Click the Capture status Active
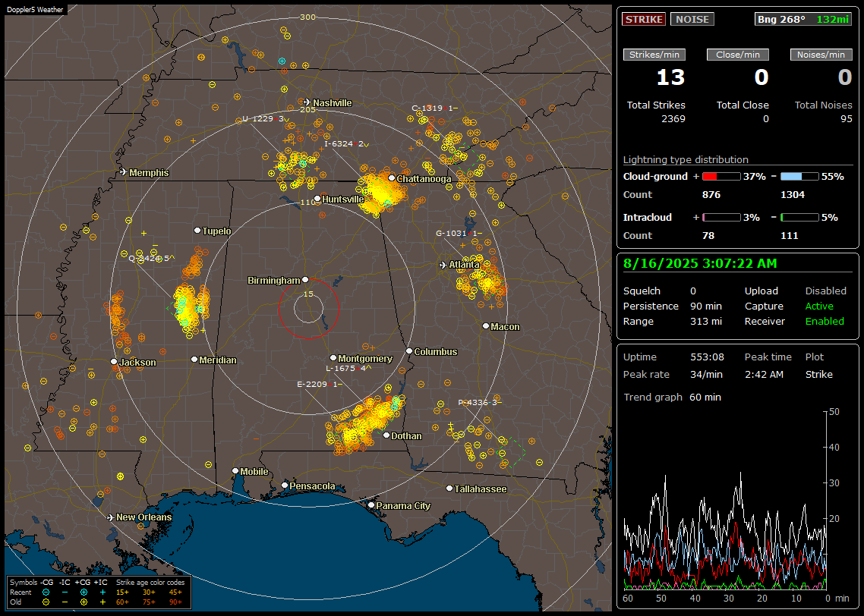Screen dimensions: 864x616 [x=818, y=306]
